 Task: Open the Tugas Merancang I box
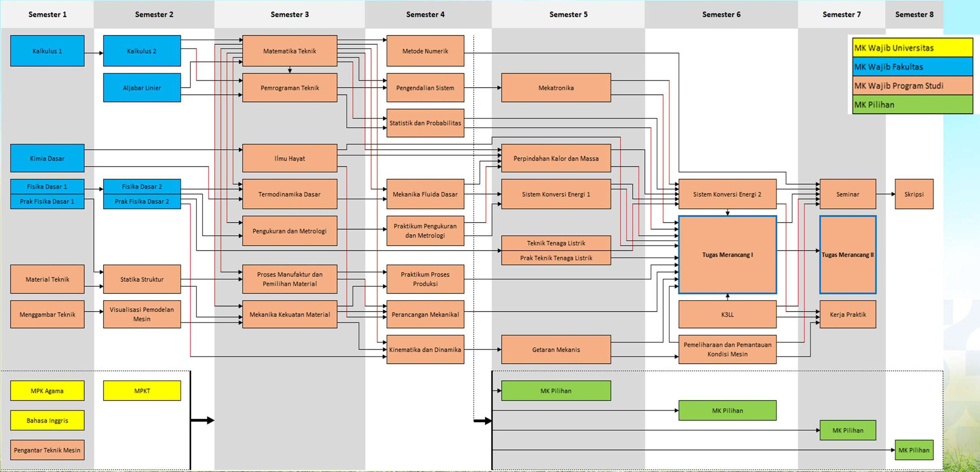(727, 254)
